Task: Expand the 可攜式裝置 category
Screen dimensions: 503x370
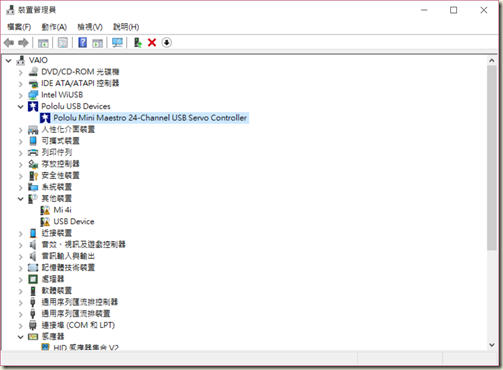Action: [21, 141]
